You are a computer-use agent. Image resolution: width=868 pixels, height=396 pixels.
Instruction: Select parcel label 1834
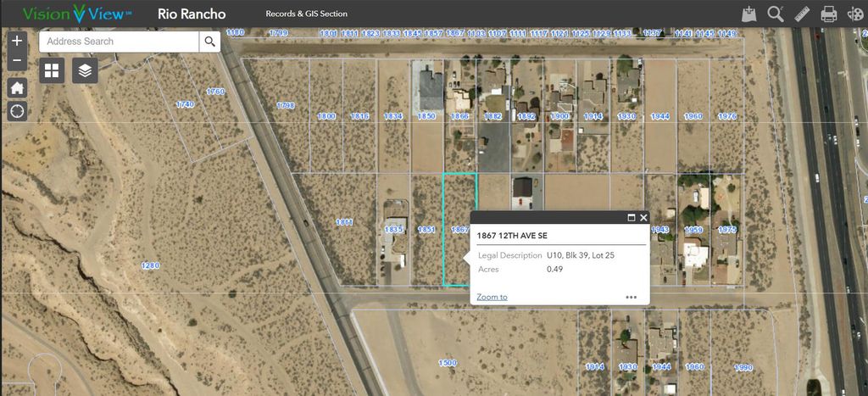[x=393, y=116]
